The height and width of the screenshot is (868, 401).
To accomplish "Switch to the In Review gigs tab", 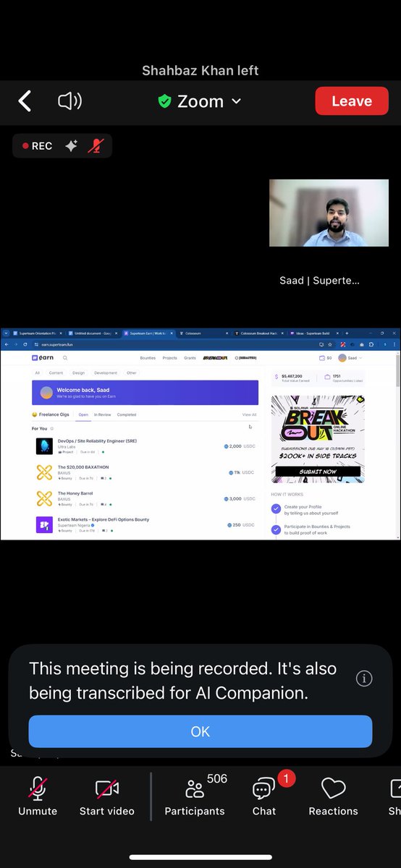I will (x=102, y=414).
